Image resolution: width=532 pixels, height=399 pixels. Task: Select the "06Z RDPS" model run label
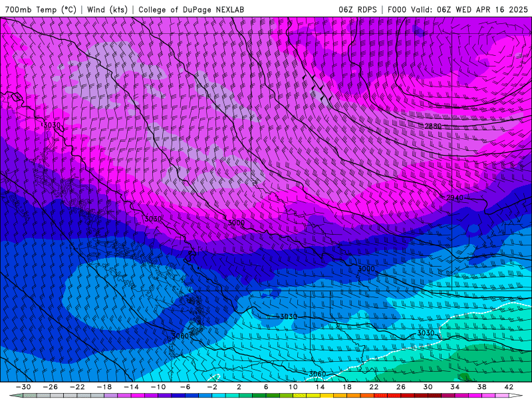tap(358, 9)
